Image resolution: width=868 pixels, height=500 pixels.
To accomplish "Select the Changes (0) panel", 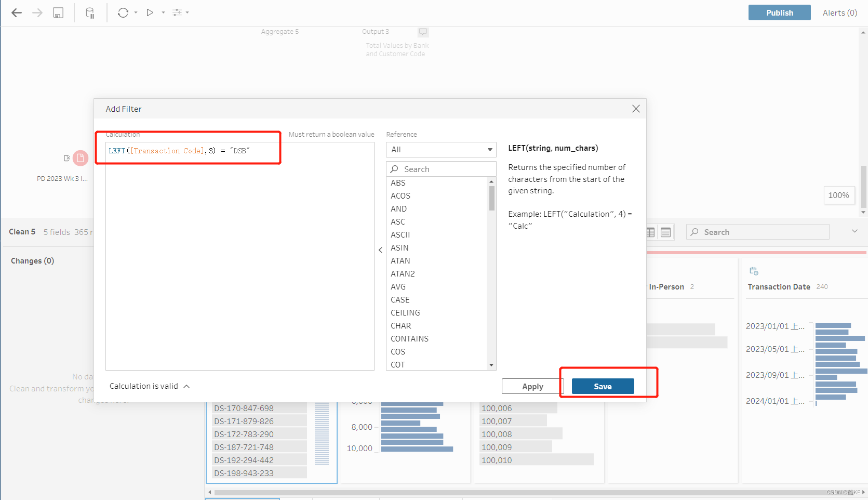I will pyautogui.click(x=32, y=260).
